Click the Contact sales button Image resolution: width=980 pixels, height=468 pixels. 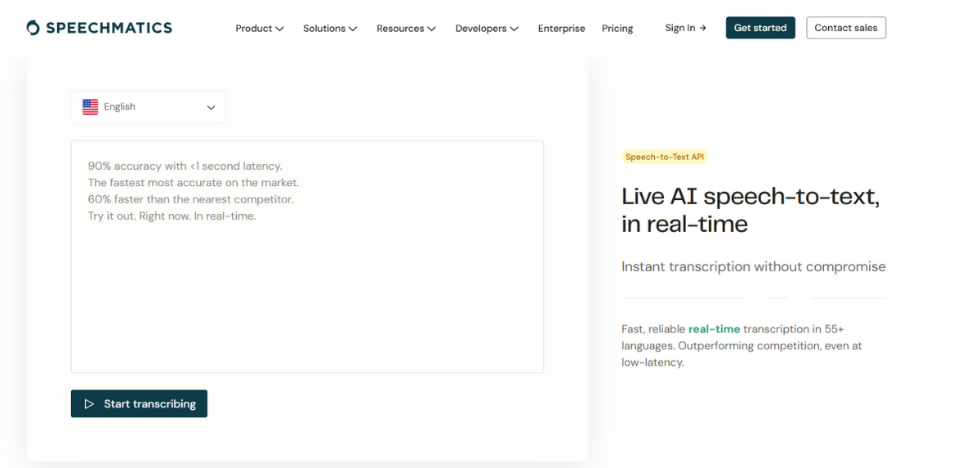click(x=846, y=28)
